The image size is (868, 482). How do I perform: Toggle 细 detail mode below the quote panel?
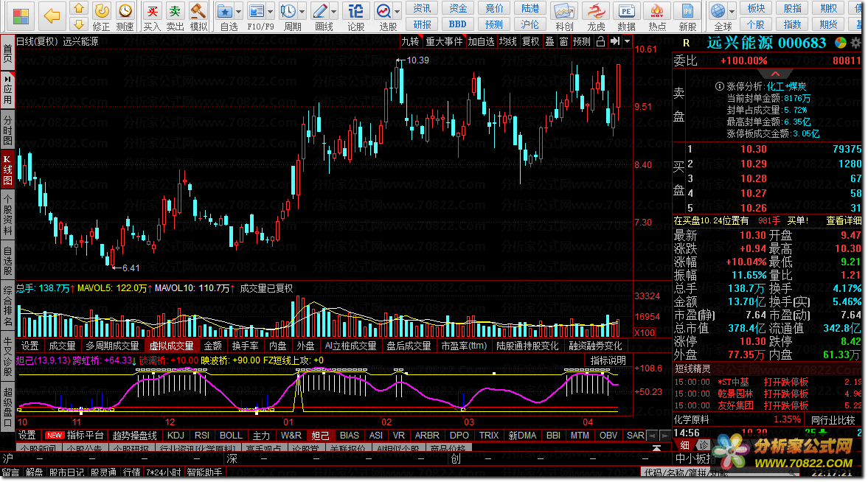(x=685, y=445)
